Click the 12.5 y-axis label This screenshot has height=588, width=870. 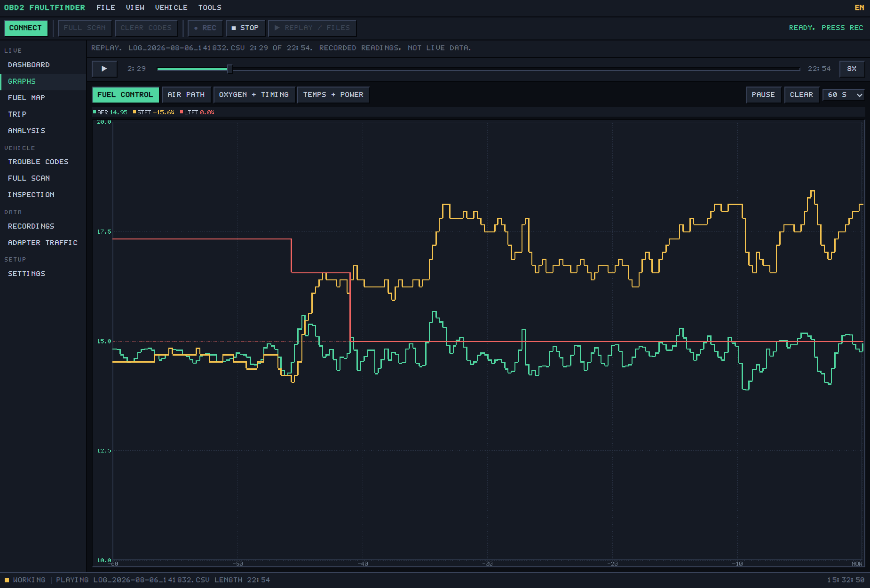(x=104, y=451)
